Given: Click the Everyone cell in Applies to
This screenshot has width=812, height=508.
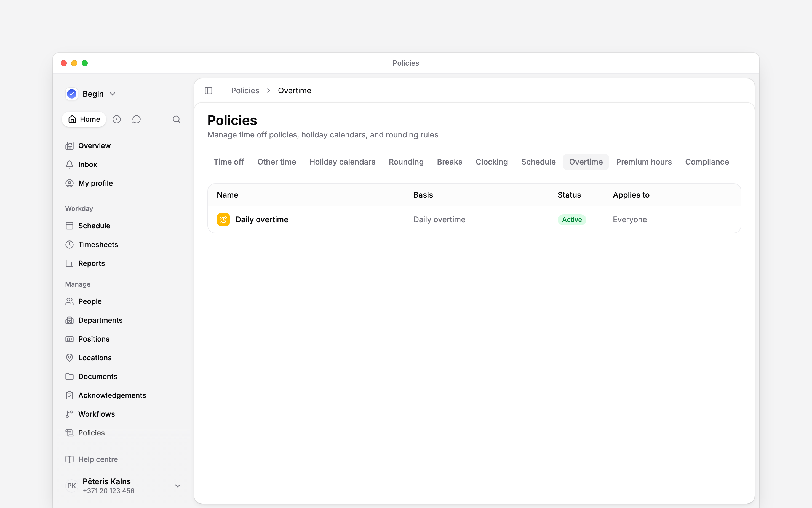Looking at the screenshot, I should [x=629, y=219].
